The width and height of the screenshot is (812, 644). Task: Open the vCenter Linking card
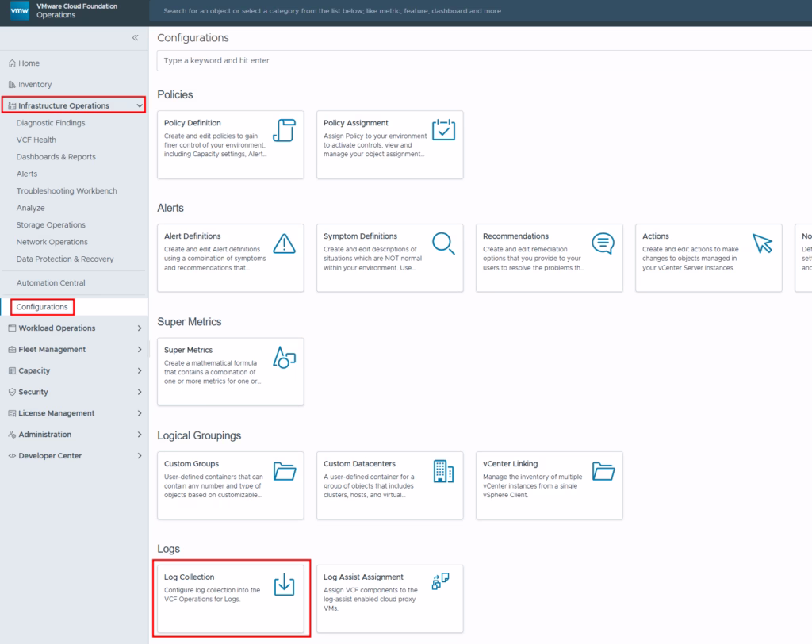point(549,485)
